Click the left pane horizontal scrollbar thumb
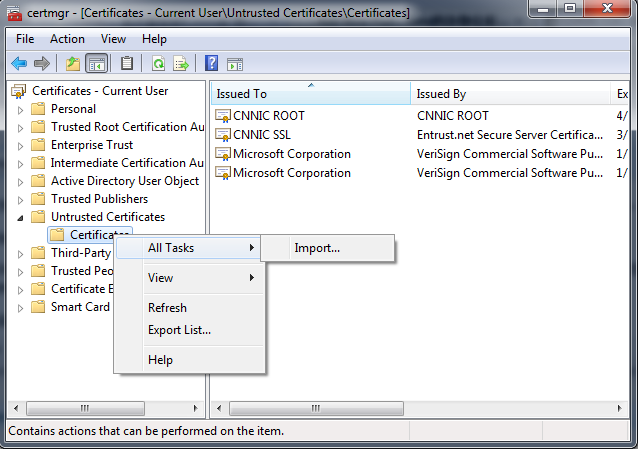The image size is (638, 449). pyautogui.click(x=85, y=408)
